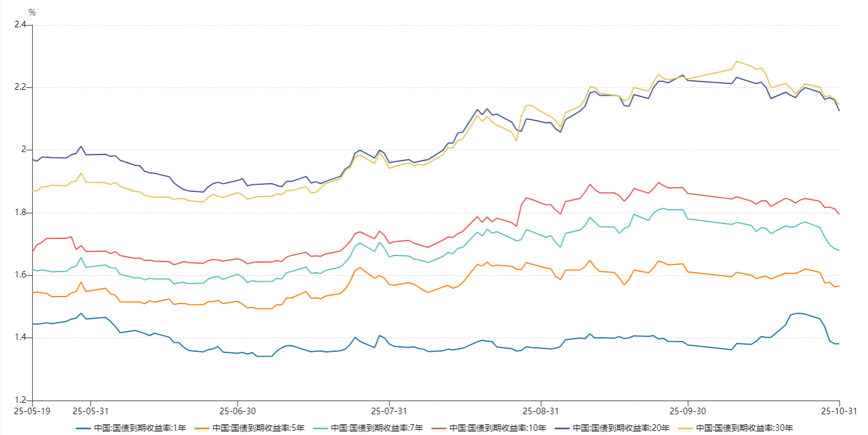
Task: Click the 25-06-30 x-axis date label
Action: (x=238, y=411)
